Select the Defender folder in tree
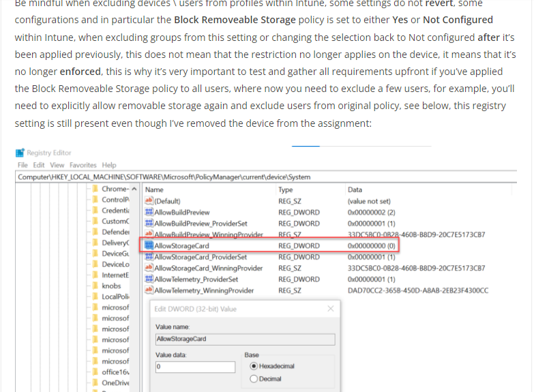The width and height of the screenshot is (534, 392). [x=115, y=232]
